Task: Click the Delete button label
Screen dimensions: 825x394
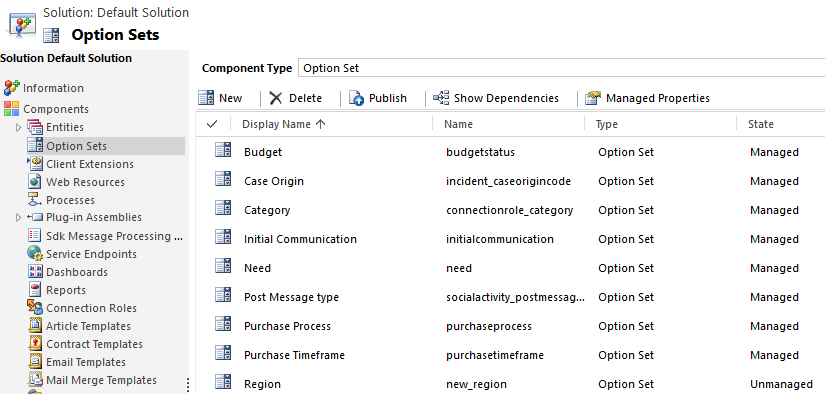Action: pyautogui.click(x=305, y=98)
